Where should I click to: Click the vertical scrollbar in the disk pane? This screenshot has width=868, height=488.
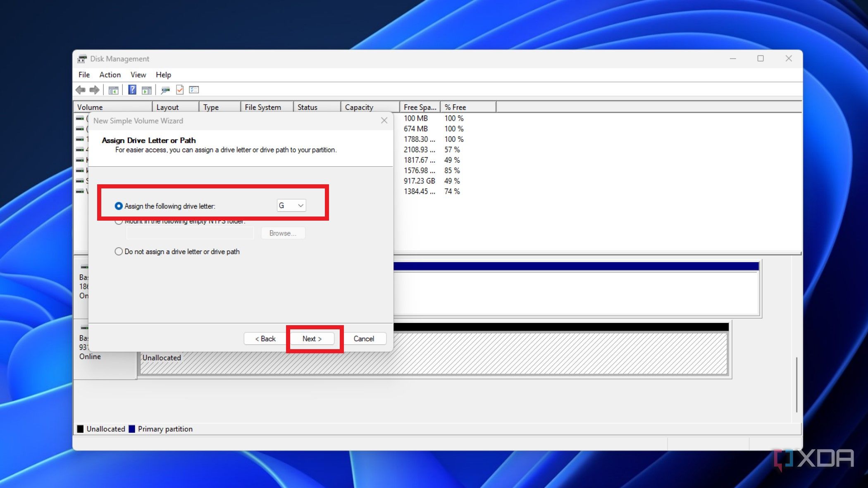796,384
